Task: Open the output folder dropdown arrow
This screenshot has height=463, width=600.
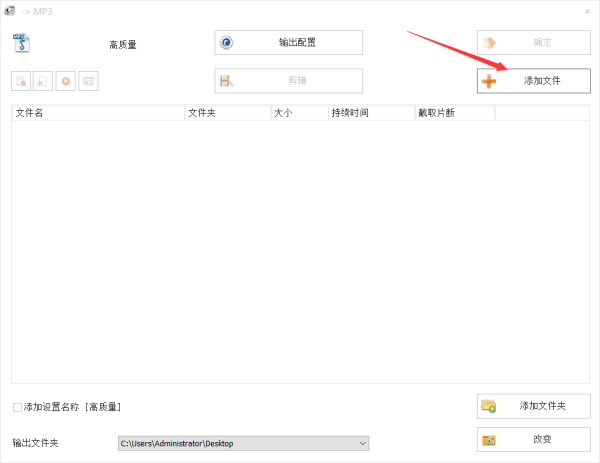Action: [x=362, y=443]
